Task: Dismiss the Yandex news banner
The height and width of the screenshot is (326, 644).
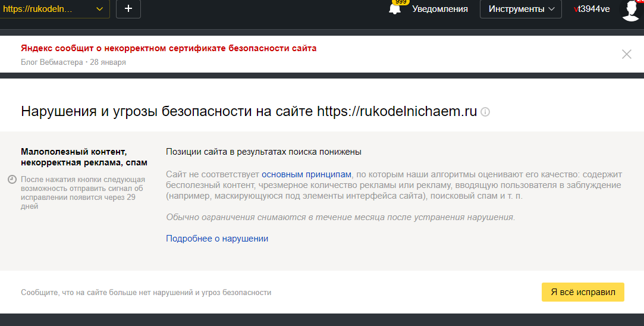Action: [x=626, y=54]
